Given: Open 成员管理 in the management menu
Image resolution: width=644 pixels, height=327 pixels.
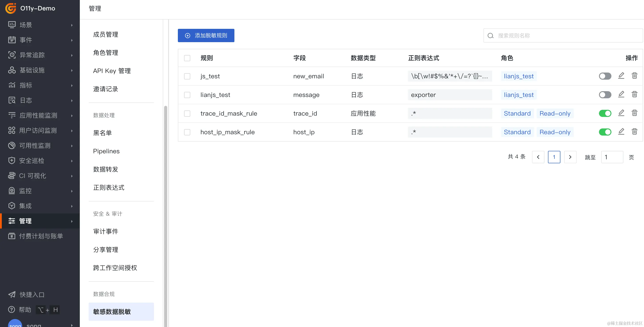Looking at the screenshot, I should tap(106, 35).
